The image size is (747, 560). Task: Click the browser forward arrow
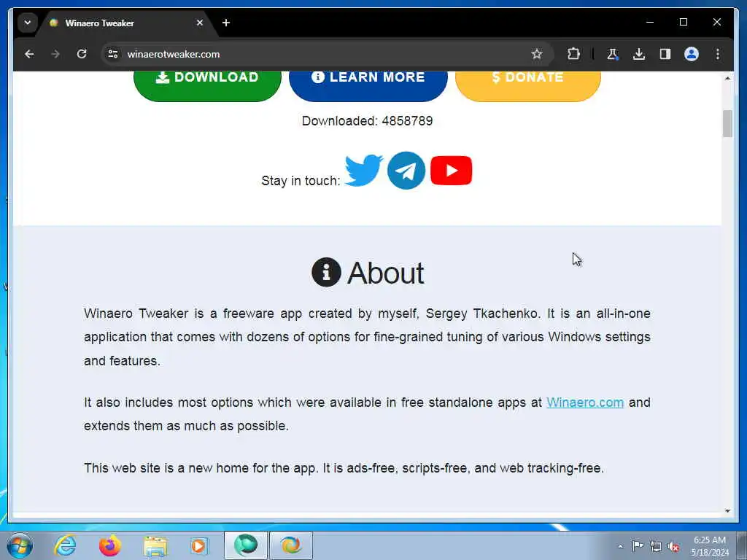point(55,54)
